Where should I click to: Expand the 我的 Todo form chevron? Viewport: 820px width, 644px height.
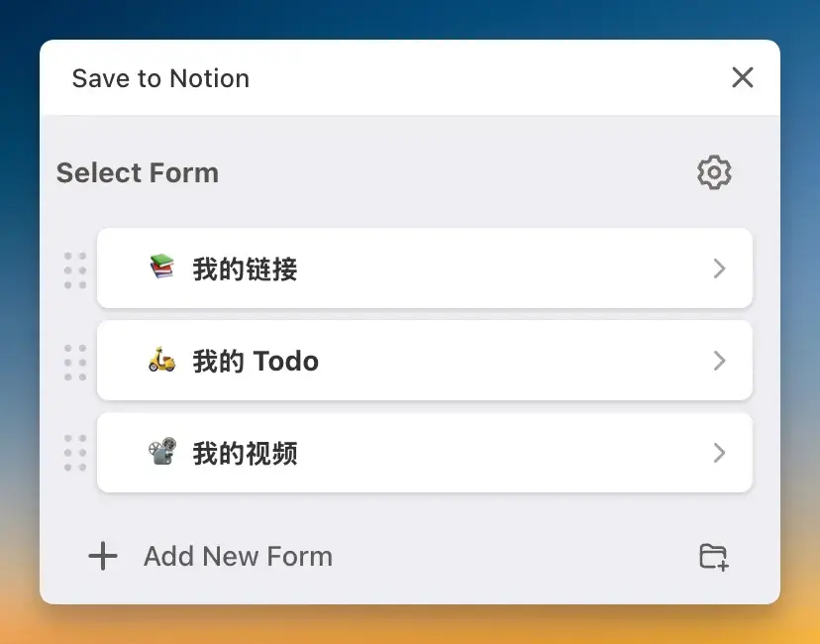pyautogui.click(x=720, y=361)
